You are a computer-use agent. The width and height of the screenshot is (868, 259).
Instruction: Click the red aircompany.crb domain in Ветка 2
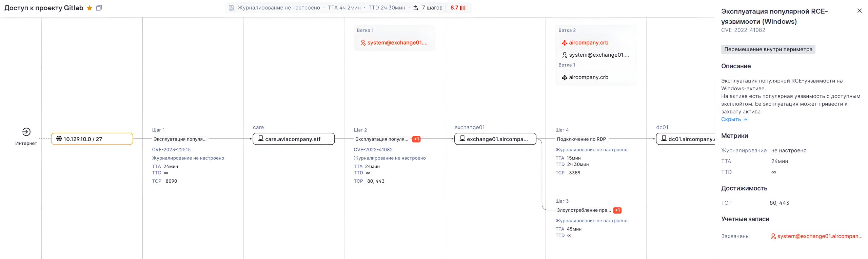588,43
